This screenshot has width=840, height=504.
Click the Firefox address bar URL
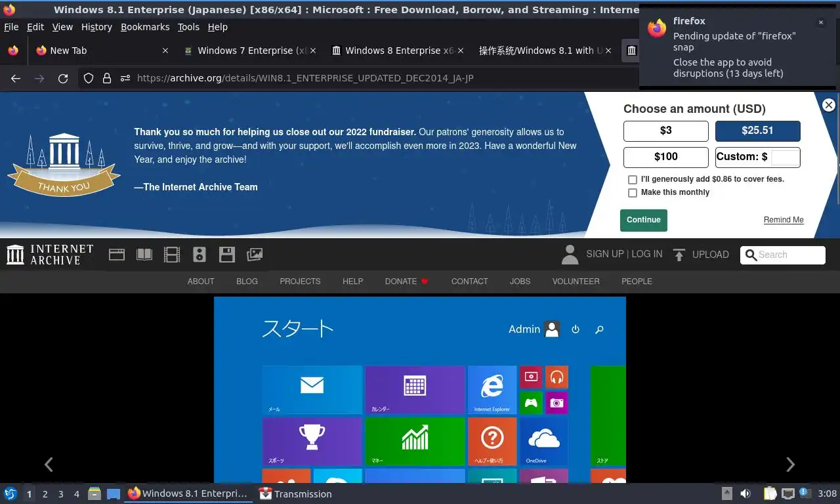pyautogui.click(x=305, y=78)
